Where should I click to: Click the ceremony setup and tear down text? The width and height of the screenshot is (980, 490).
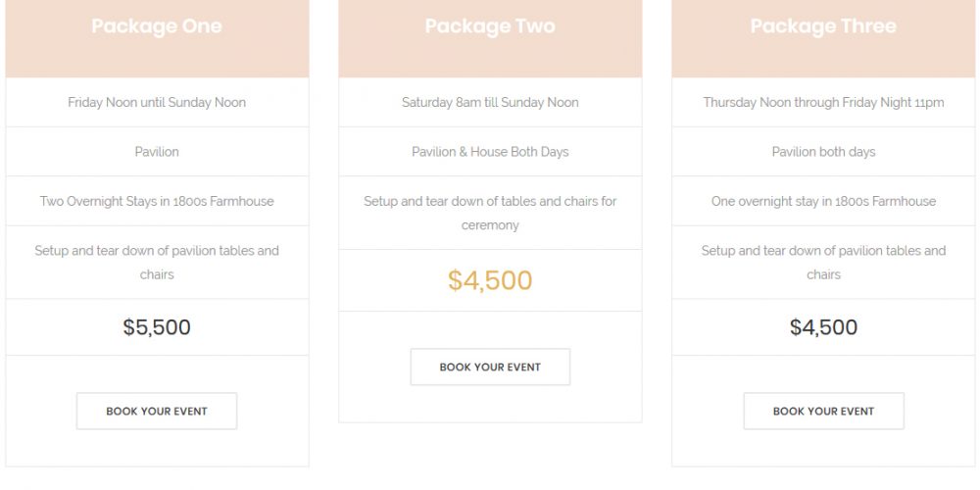pos(490,213)
